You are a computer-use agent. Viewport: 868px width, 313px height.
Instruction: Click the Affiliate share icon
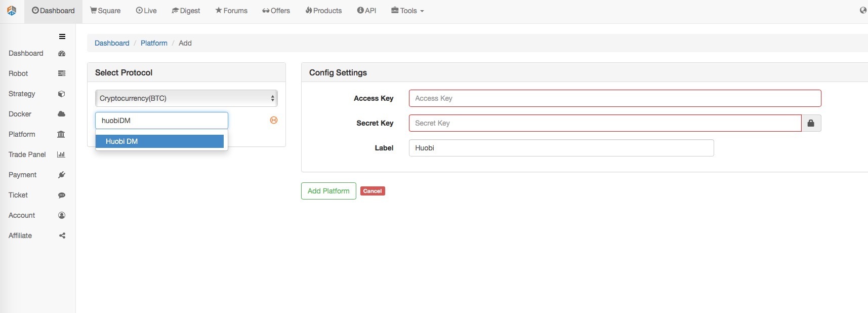tap(62, 236)
